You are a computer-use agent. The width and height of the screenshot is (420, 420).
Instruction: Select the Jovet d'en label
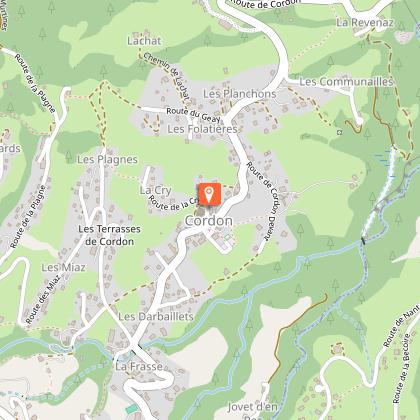(252, 407)
